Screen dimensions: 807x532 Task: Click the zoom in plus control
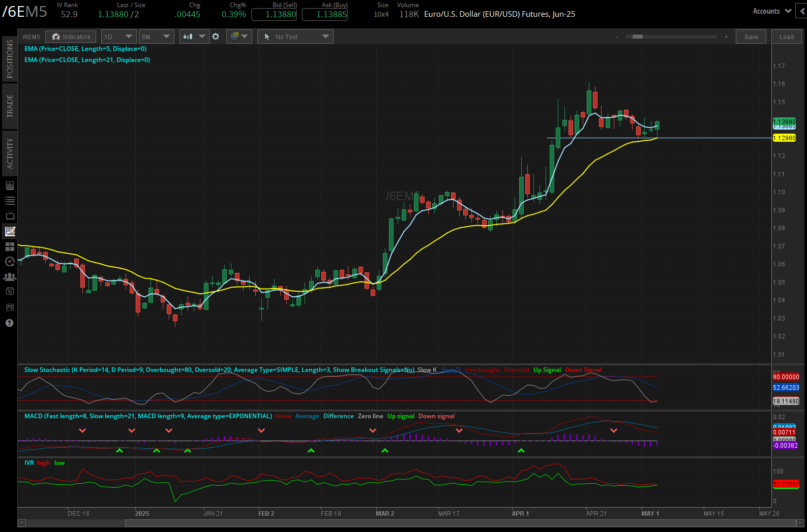click(x=726, y=37)
